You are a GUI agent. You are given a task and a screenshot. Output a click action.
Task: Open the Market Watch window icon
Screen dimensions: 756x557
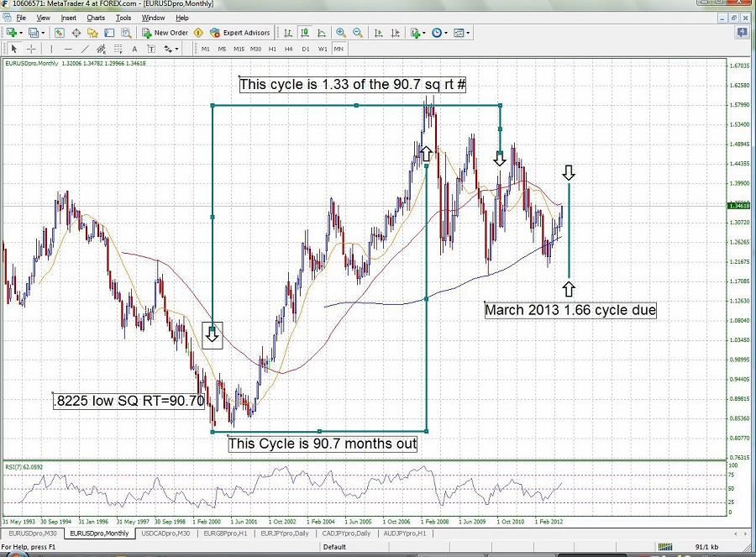click(x=60, y=33)
